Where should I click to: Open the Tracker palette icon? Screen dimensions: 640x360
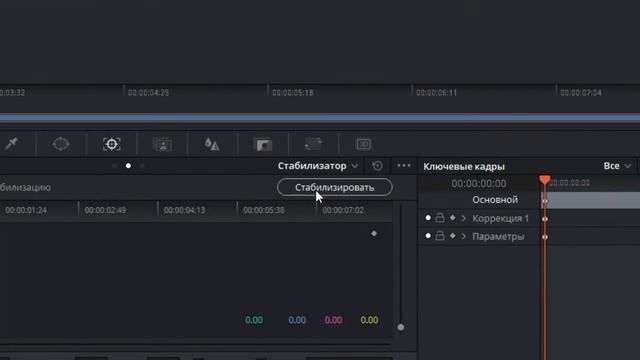(111, 144)
